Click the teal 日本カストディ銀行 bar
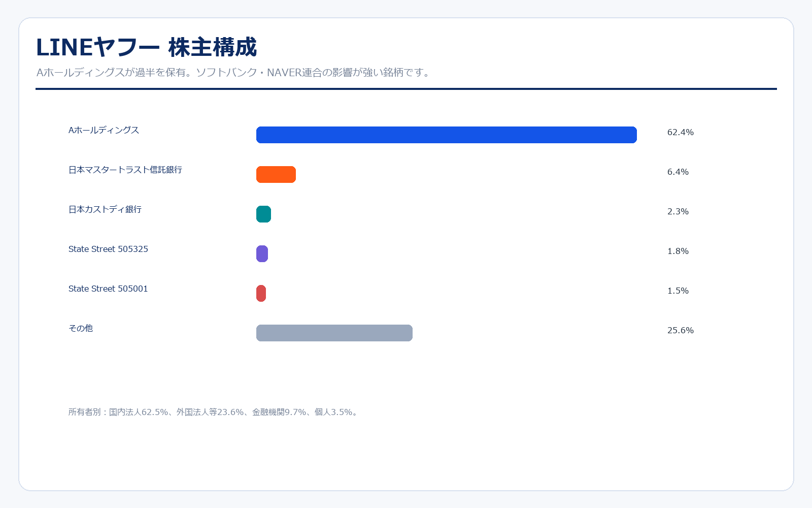 [263, 214]
